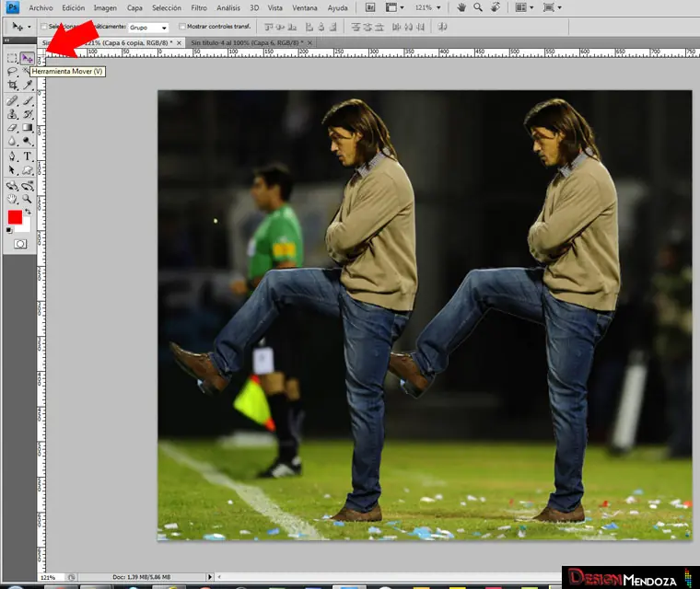The height and width of the screenshot is (589, 700).
Task: Select the Eyedropper tool
Action: click(28, 85)
